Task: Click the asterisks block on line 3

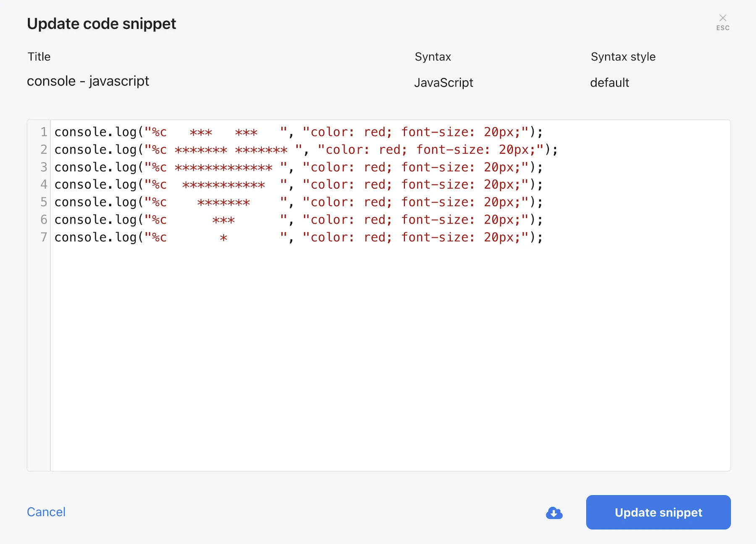Action: click(x=223, y=167)
